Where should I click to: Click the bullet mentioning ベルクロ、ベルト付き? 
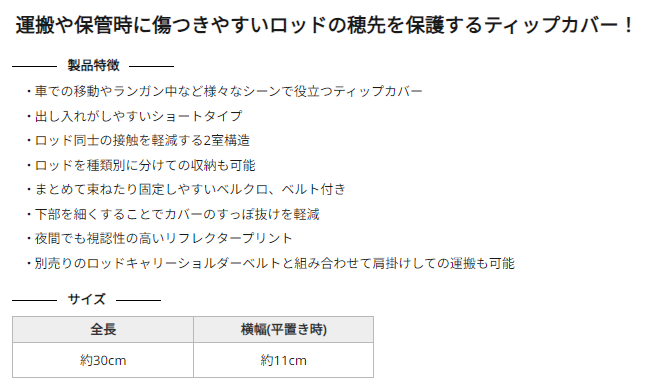click(x=186, y=190)
